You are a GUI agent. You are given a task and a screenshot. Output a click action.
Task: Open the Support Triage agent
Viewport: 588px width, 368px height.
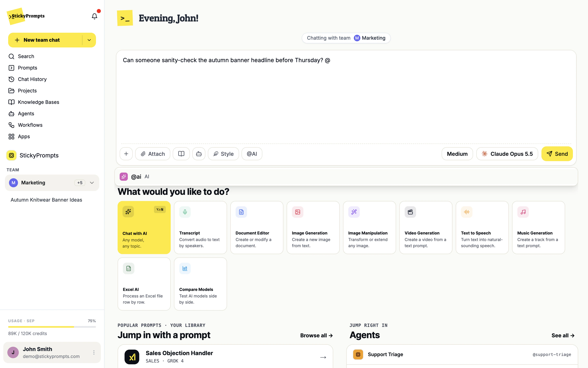462,355
